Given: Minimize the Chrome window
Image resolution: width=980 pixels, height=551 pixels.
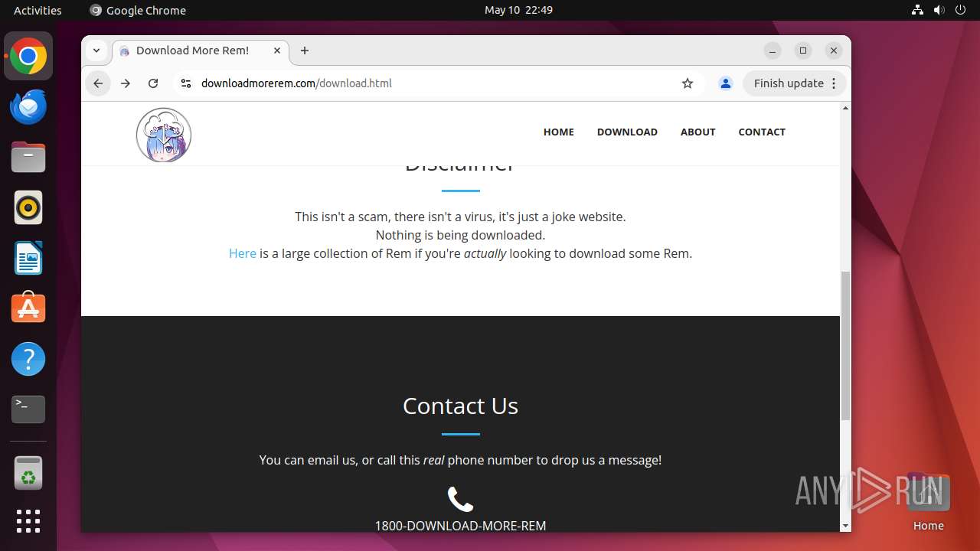Looking at the screenshot, I should coord(773,51).
